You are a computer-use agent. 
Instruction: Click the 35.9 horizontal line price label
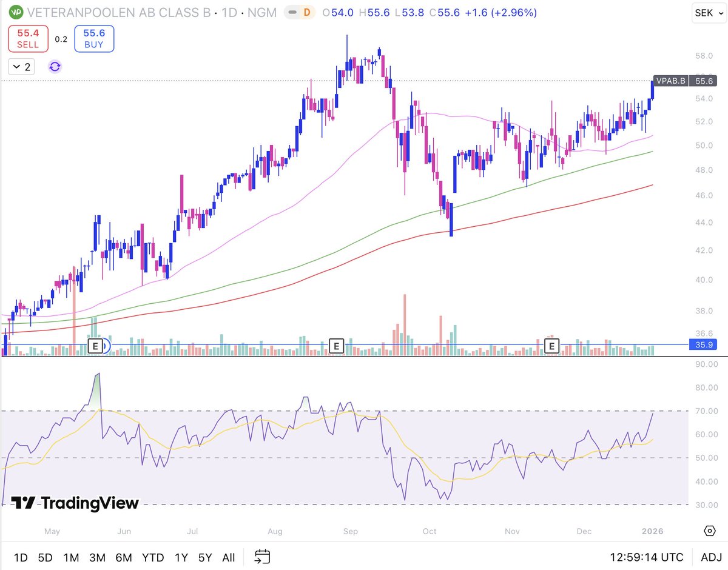pos(704,344)
